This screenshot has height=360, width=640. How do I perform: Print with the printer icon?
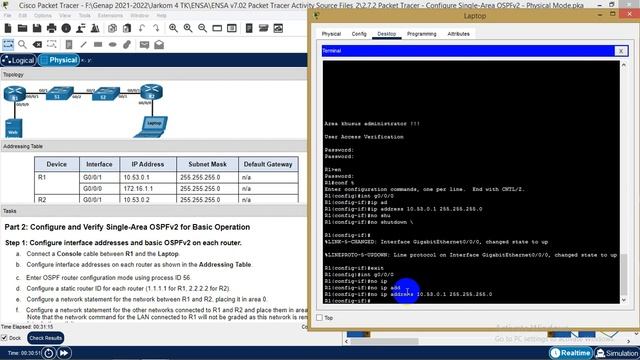[51, 28]
